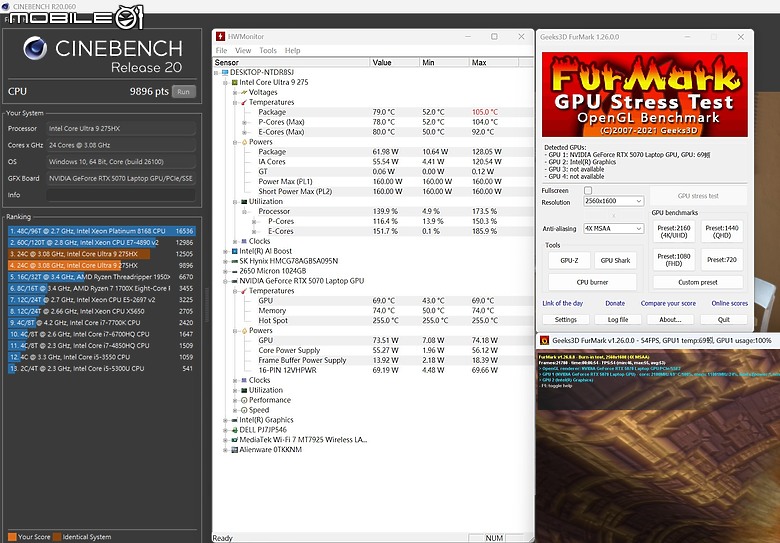Collapse the CPU Temperatures node
Screen dimensions: 780x543
[235, 102]
